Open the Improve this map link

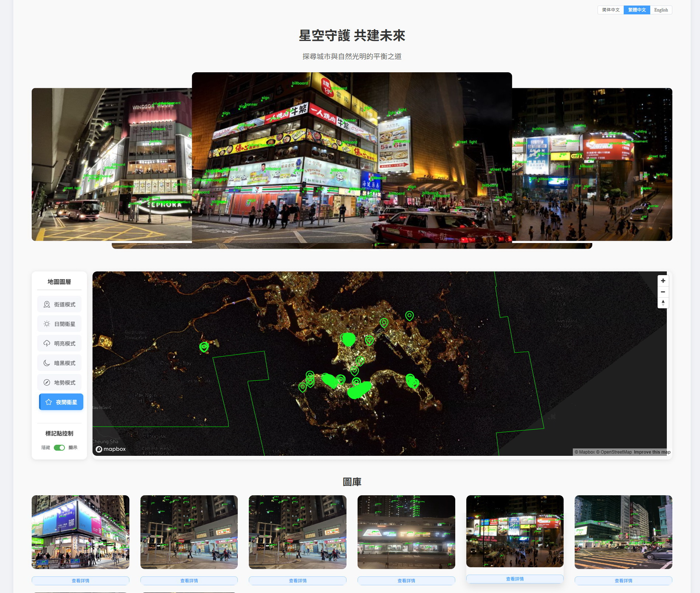[x=652, y=452]
